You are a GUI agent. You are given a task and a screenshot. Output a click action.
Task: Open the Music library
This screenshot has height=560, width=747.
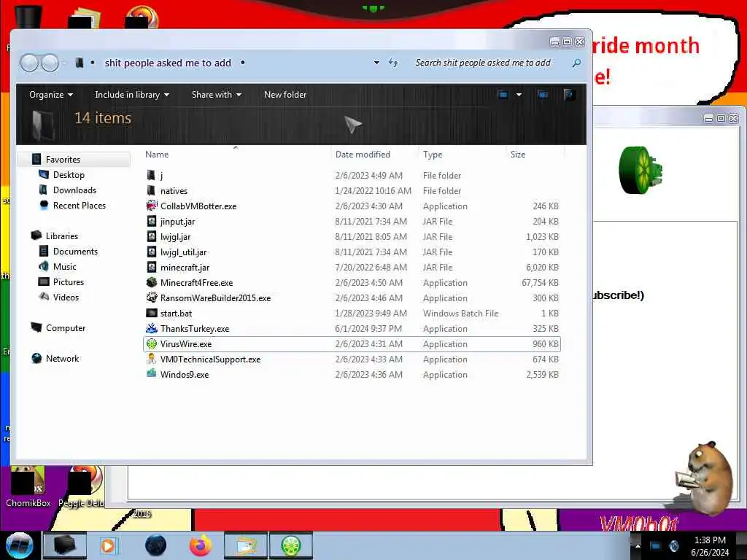coord(65,266)
